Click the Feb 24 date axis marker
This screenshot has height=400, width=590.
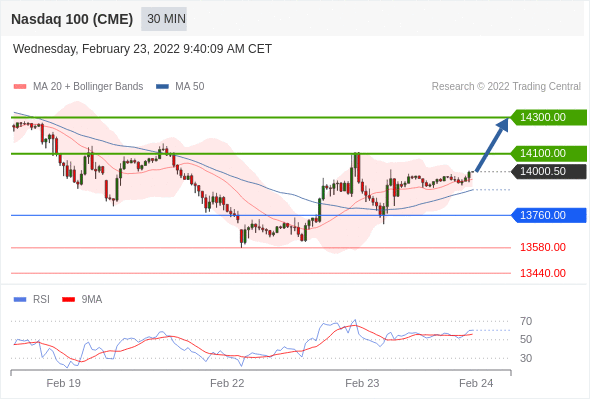[476, 383]
